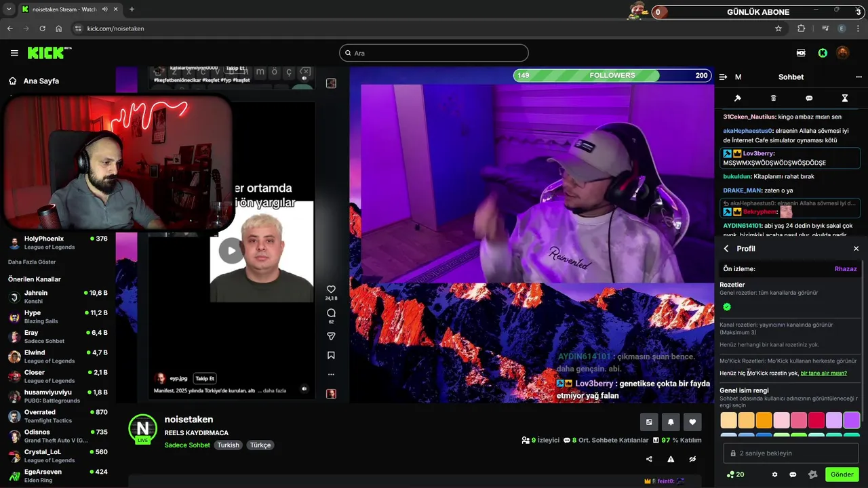
Task: Open Ana Sayfa home page
Action: (34, 81)
